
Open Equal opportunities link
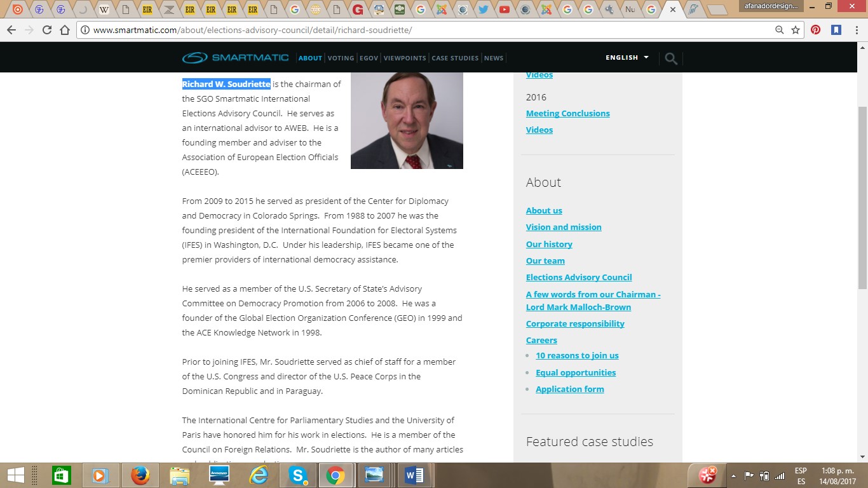click(x=576, y=373)
